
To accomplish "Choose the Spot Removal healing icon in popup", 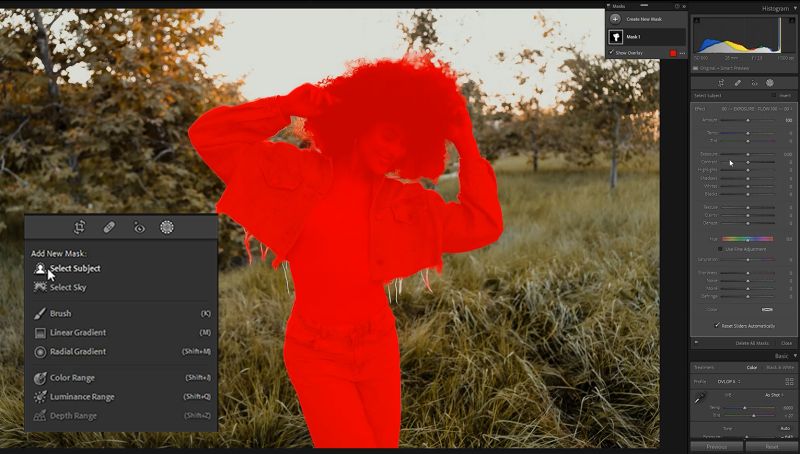I will 109,227.
